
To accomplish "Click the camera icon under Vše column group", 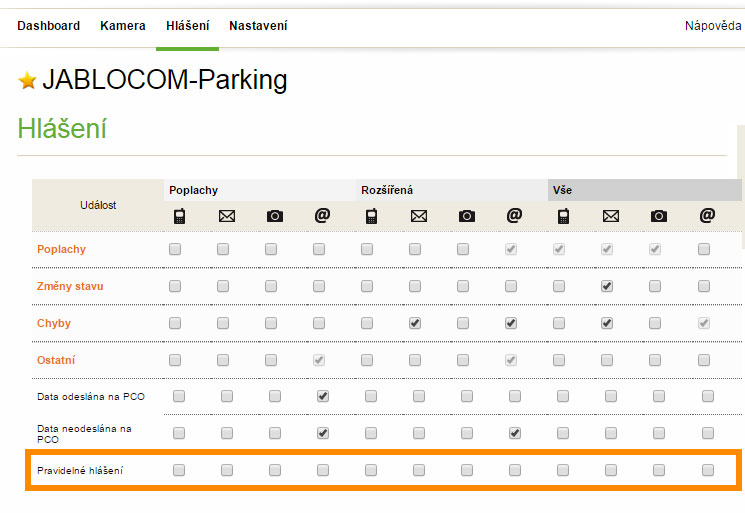I will (658, 215).
